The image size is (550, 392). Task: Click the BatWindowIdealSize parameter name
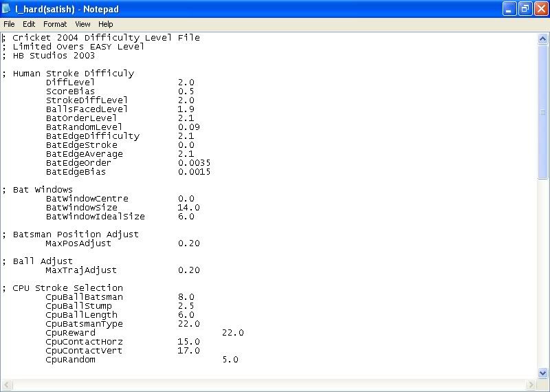[x=95, y=217]
